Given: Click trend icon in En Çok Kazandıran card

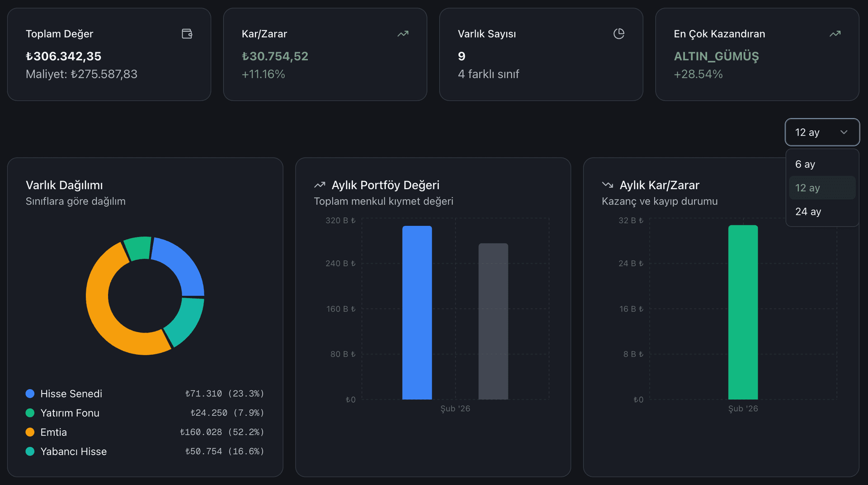Looking at the screenshot, I should [835, 34].
